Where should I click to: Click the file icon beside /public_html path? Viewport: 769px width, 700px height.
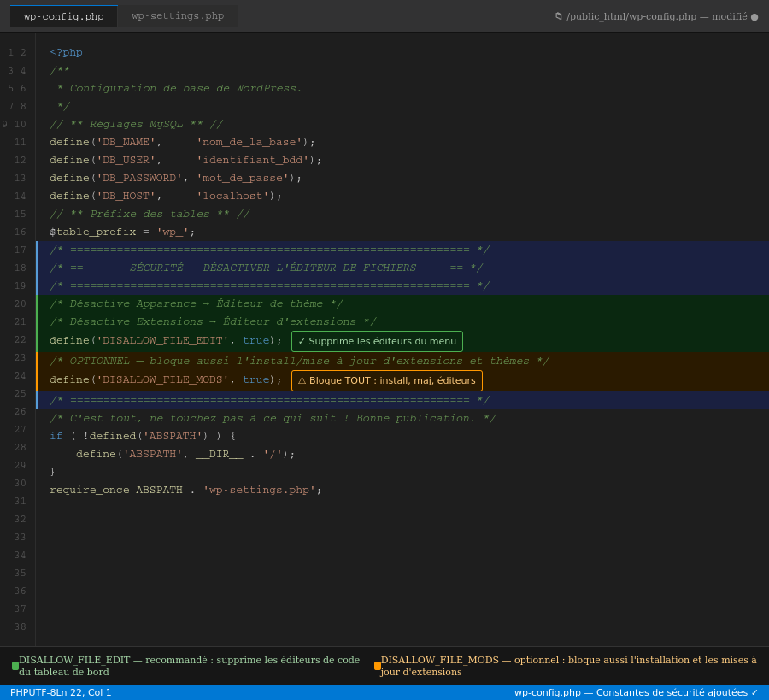tap(559, 16)
